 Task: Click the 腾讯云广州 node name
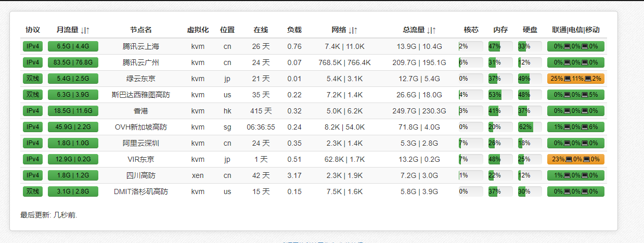[141, 62]
